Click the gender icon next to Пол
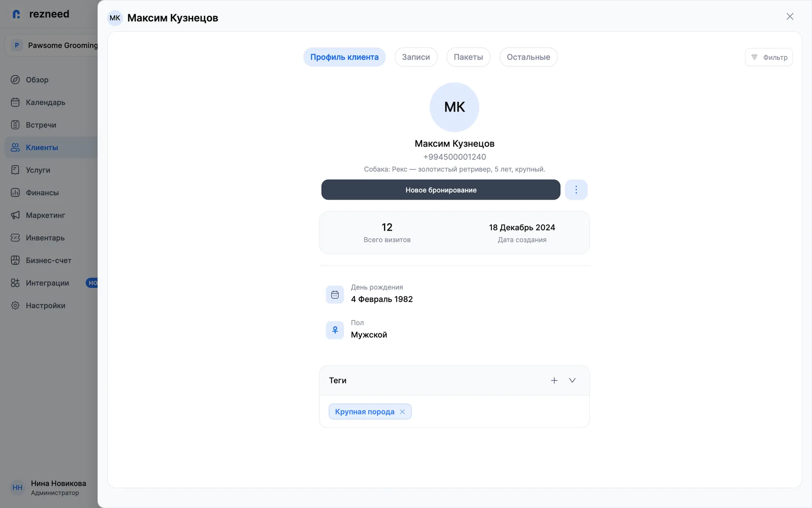Viewport: 812px width, 508px height. 335,330
